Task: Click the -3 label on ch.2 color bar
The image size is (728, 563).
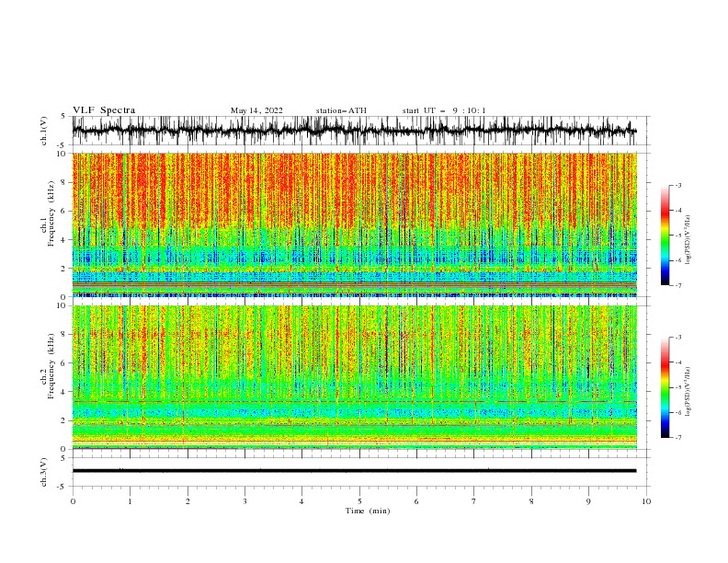Action: (x=678, y=338)
